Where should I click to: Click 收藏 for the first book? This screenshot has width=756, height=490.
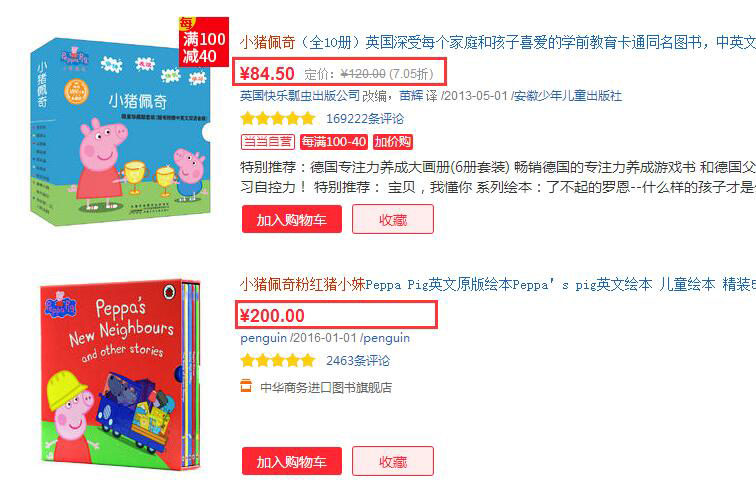pyautogui.click(x=393, y=219)
